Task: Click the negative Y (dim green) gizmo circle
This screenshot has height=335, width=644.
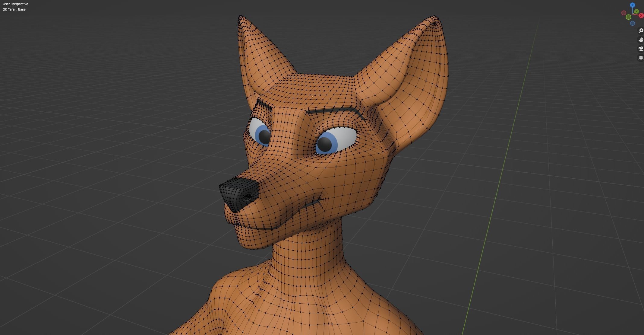Action: click(x=629, y=17)
